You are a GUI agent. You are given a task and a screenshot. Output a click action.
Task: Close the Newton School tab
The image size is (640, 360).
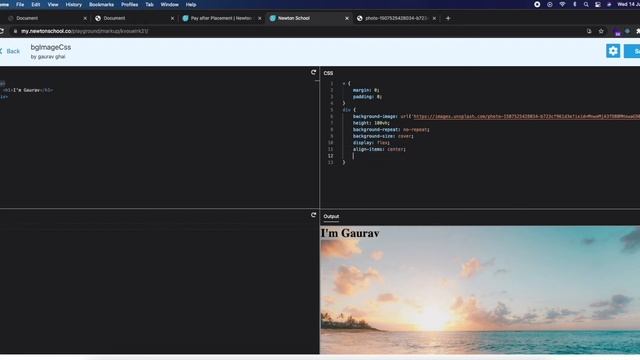[347, 18]
